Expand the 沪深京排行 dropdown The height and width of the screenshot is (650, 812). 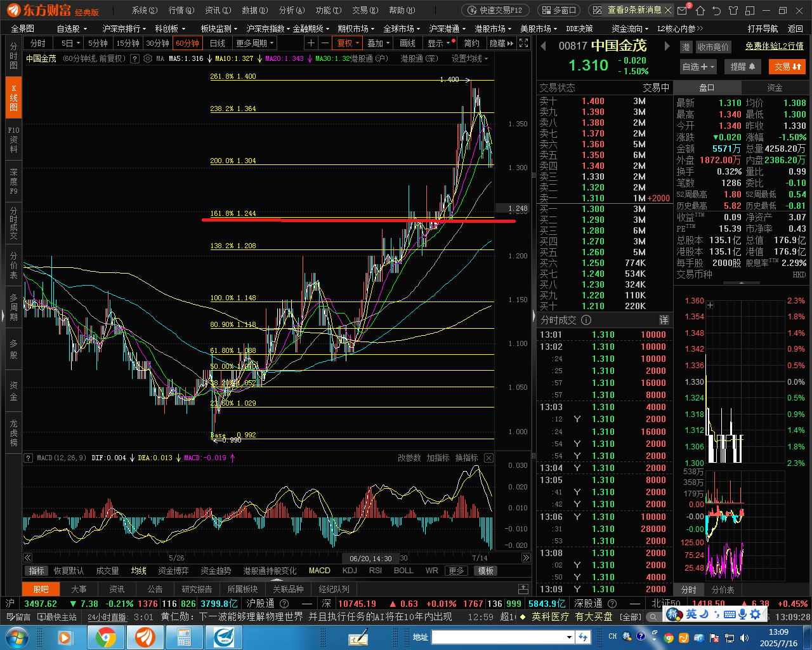click(124, 29)
